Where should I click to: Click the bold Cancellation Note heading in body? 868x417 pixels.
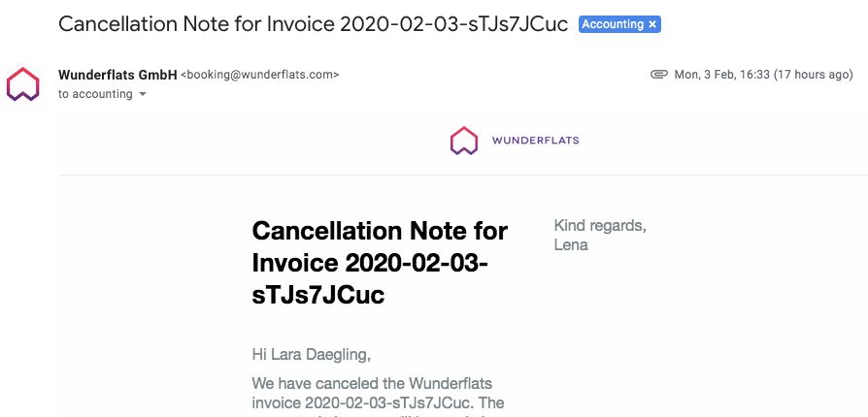[x=380, y=263]
